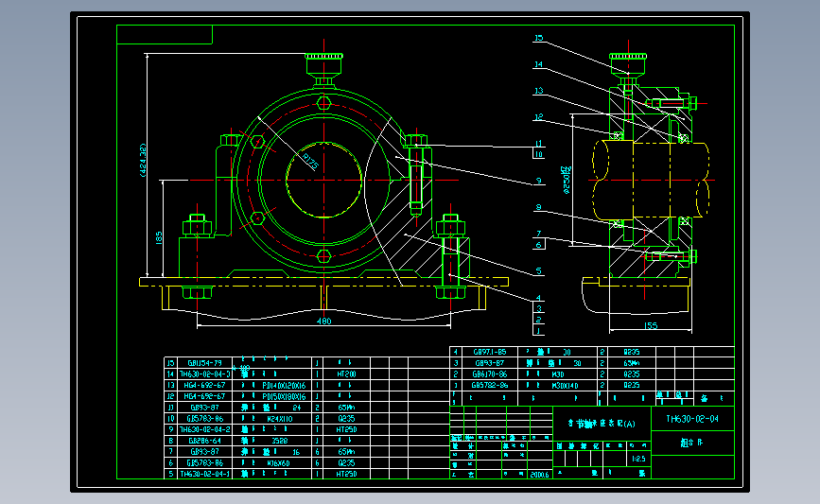Select the M24X110 bolt specification cell
The image size is (820, 504).
280,419
